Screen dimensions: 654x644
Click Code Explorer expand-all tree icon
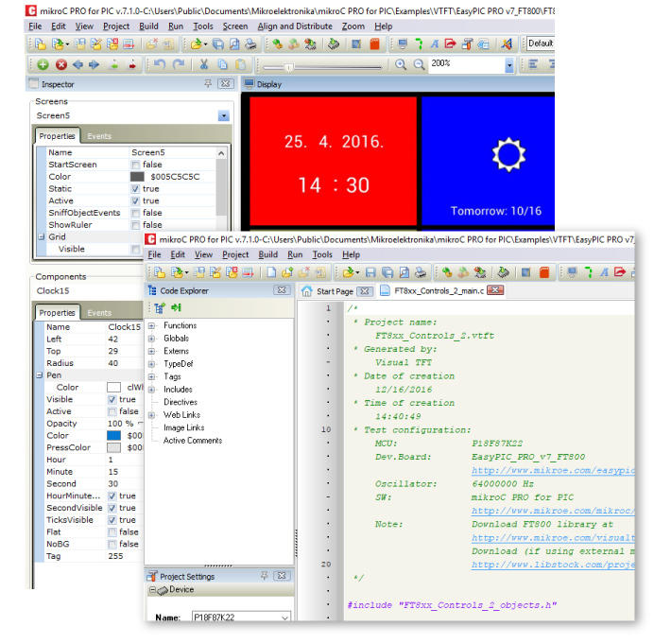click(x=159, y=308)
